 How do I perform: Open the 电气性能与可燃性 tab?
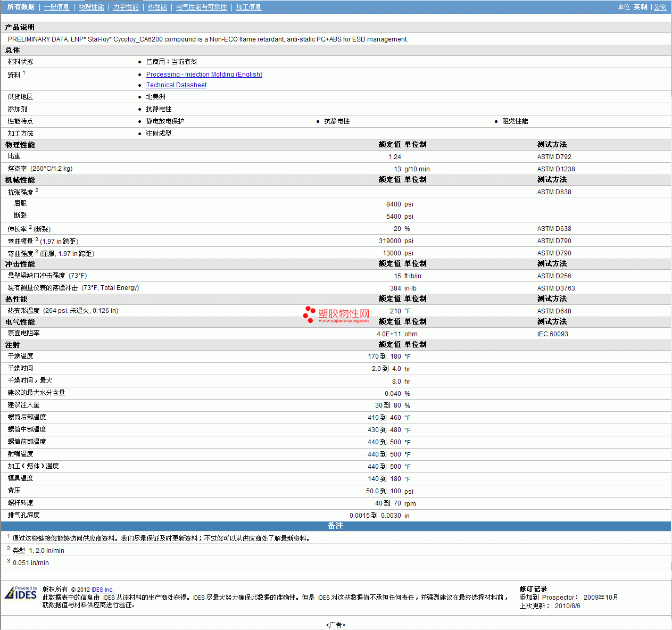pyautogui.click(x=202, y=7)
